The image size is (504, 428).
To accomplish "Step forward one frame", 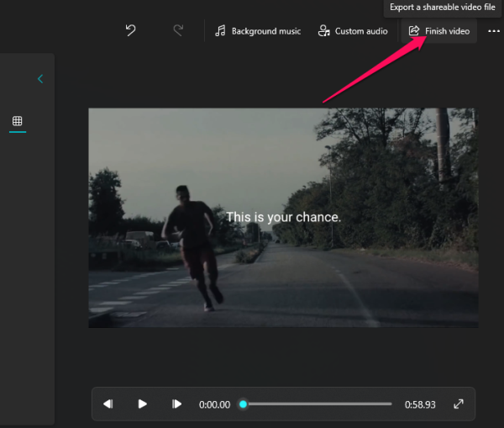I will pos(176,404).
